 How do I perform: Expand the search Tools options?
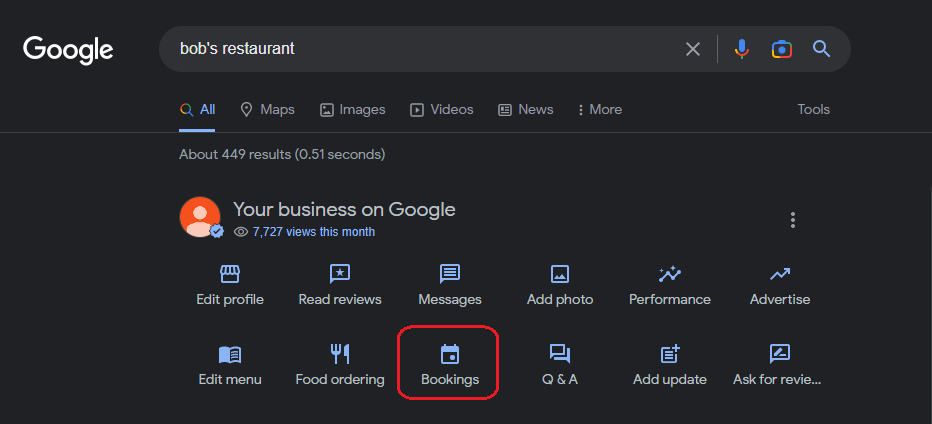(x=813, y=109)
